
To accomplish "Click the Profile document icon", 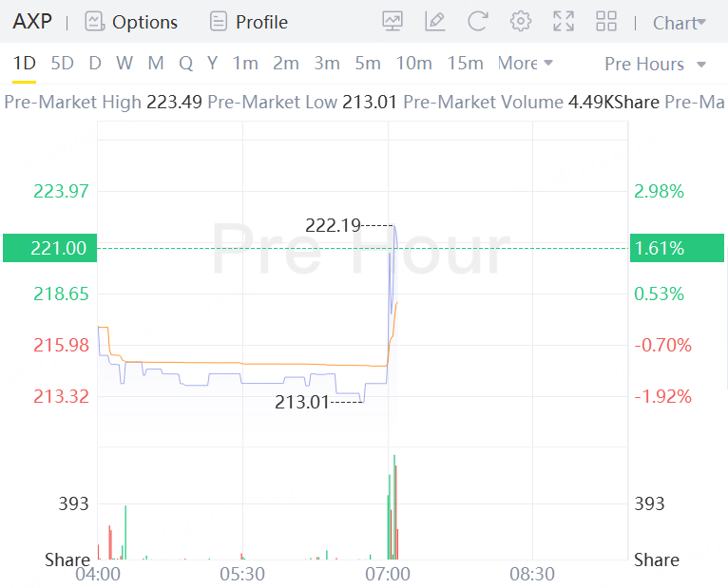I will (219, 21).
